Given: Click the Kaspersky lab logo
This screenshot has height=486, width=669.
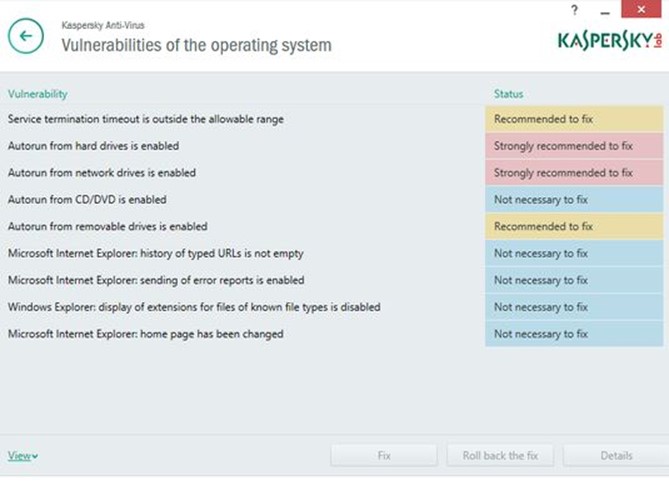Looking at the screenshot, I should (609, 40).
